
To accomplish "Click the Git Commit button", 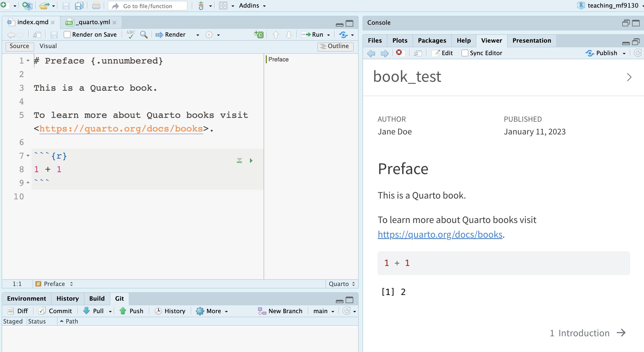I will point(55,311).
